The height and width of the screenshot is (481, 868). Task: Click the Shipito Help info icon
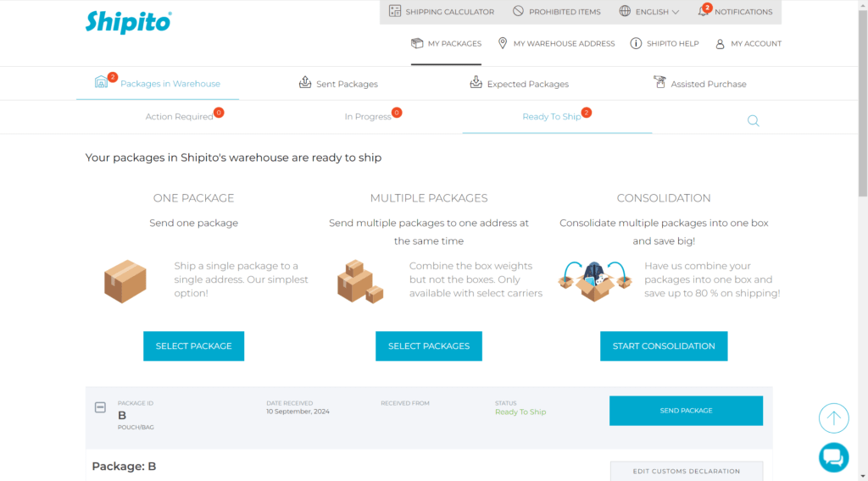coord(636,43)
